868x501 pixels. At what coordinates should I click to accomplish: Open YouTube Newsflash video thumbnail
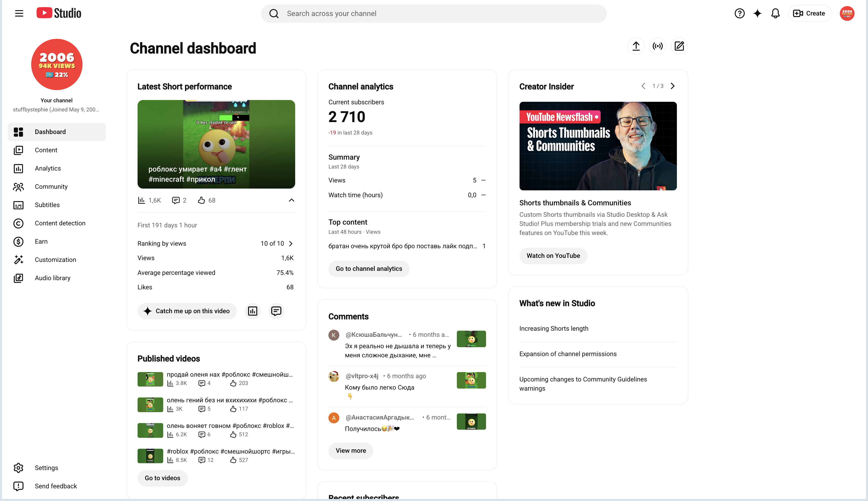pos(598,146)
